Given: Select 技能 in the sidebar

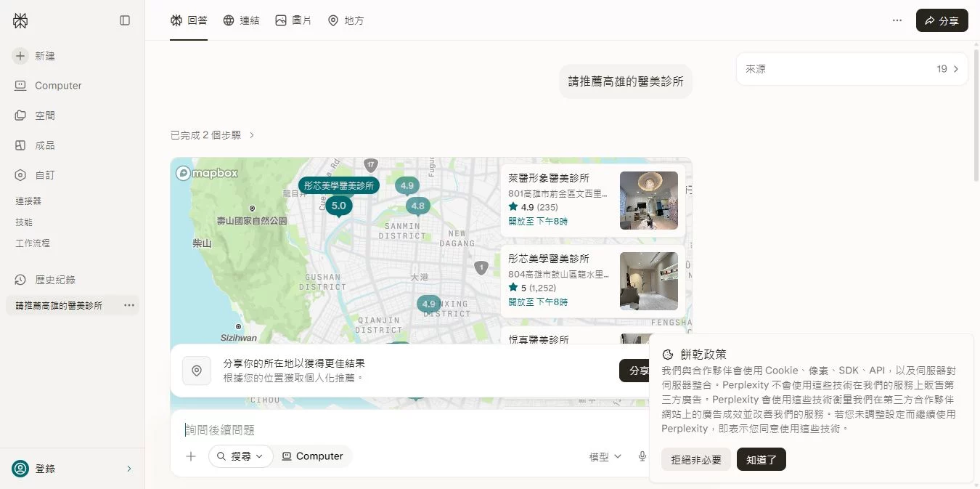Looking at the screenshot, I should [x=24, y=222].
